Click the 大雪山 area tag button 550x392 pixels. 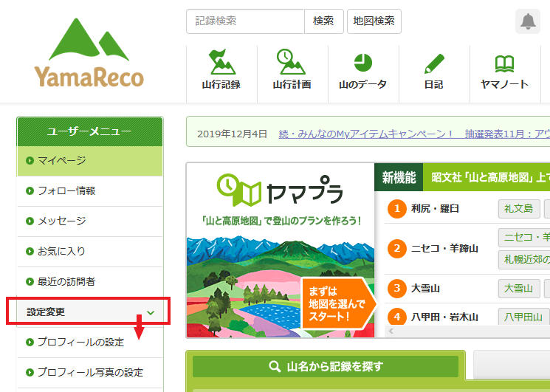pyautogui.click(x=519, y=289)
